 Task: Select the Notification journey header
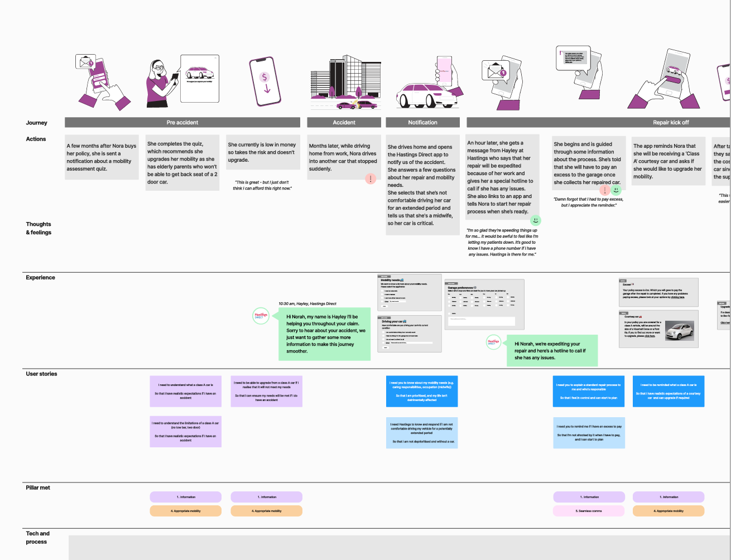click(423, 122)
